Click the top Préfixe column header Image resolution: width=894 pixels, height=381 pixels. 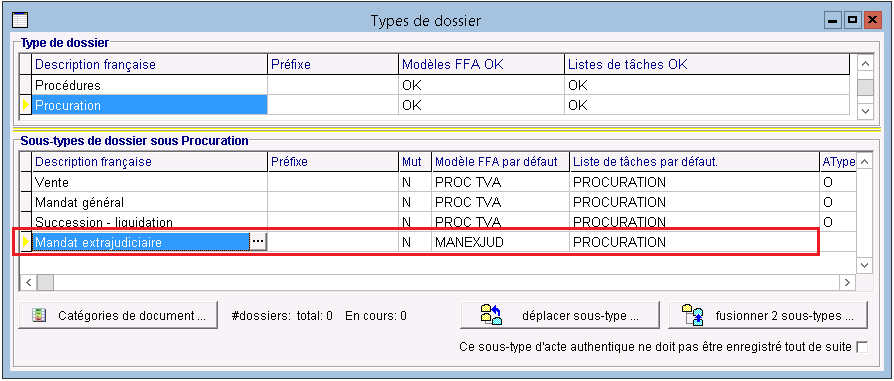(x=332, y=64)
